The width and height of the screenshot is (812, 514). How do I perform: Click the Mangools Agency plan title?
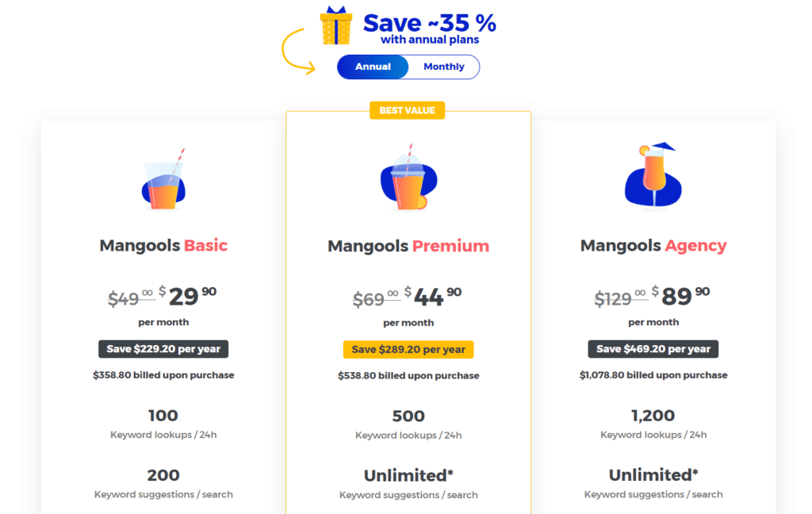pyautogui.click(x=653, y=246)
